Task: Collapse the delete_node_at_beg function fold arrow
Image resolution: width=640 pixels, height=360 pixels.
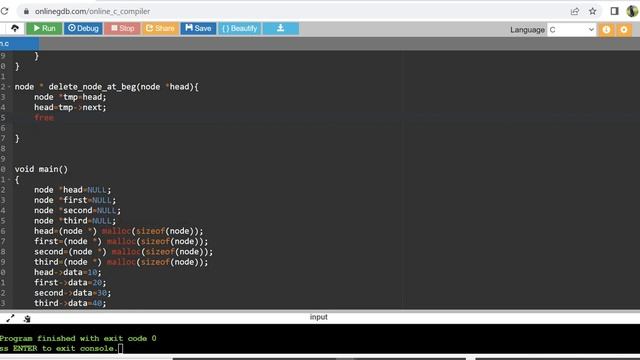Action: [9, 87]
